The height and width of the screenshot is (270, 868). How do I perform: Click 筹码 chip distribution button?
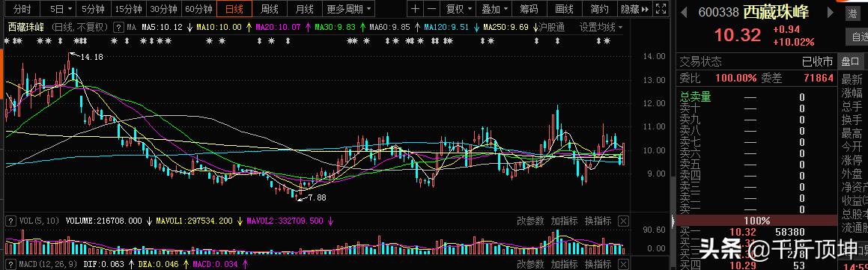tap(529, 9)
